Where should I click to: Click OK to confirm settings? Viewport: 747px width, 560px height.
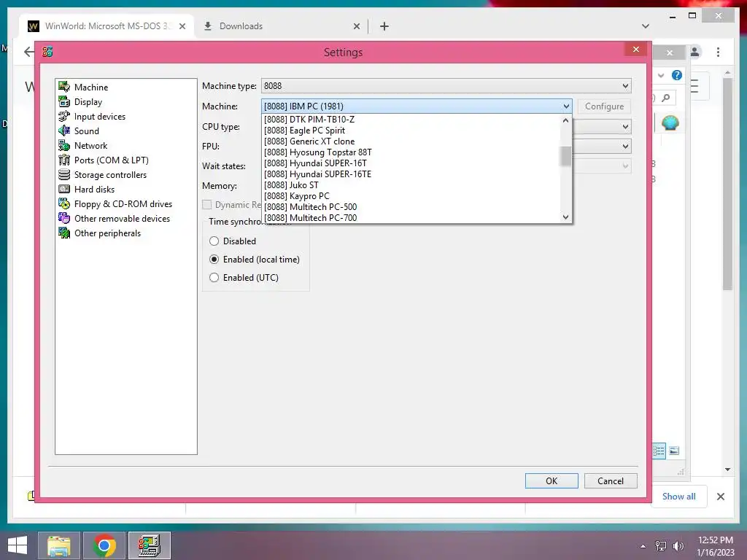[551, 481]
